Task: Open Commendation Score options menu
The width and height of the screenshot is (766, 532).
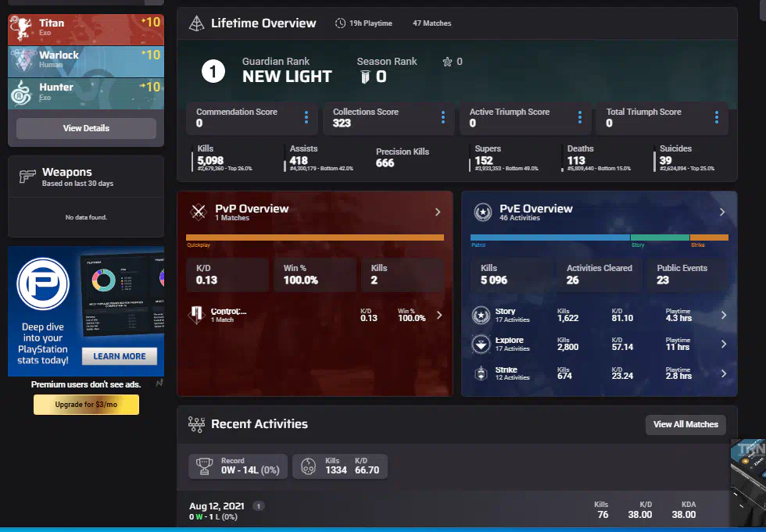Action: (306, 117)
